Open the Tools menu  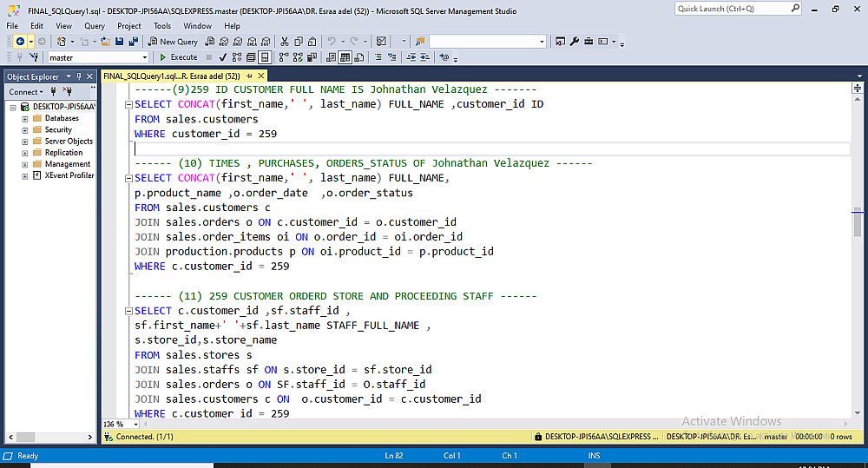162,26
